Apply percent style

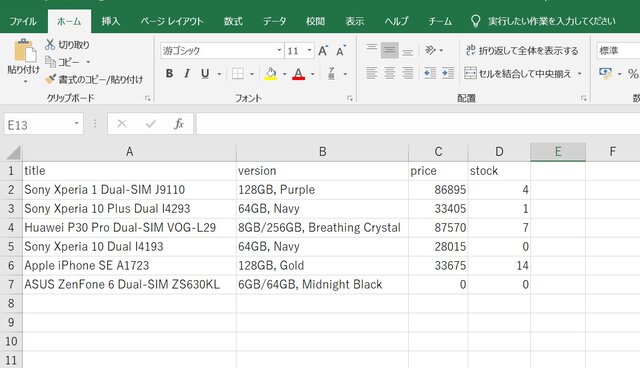[633, 74]
